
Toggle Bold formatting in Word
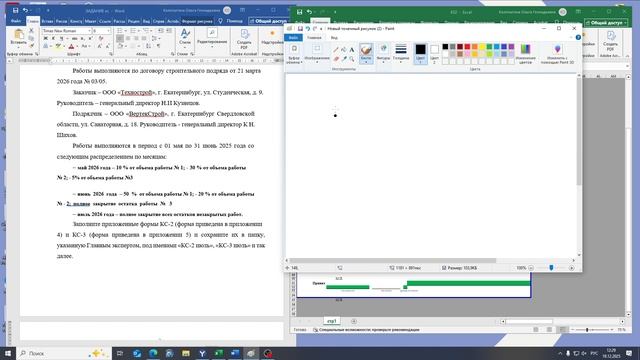[x=45, y=38]
